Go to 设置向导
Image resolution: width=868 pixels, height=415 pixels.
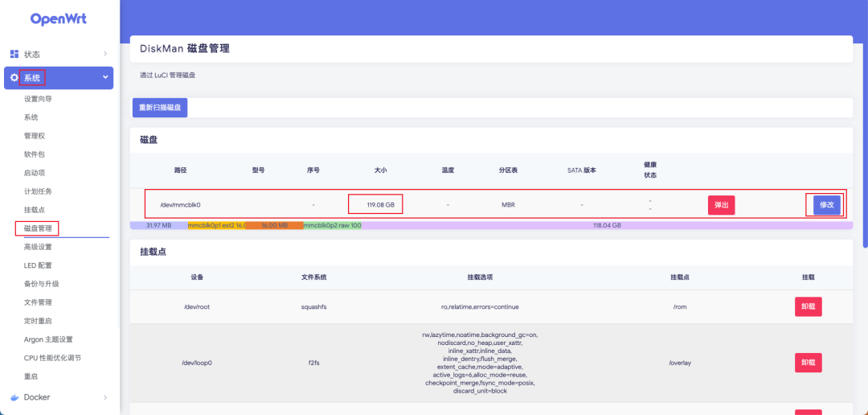click(x=39, y=99)
